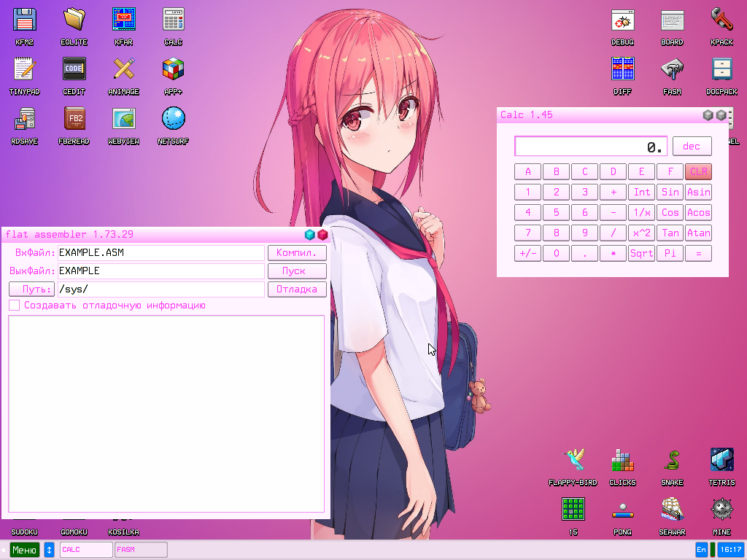Launch the KFAR file manager icon
Image resolution: width=747 pixels, height=560 pixels.
pos(123,20)
